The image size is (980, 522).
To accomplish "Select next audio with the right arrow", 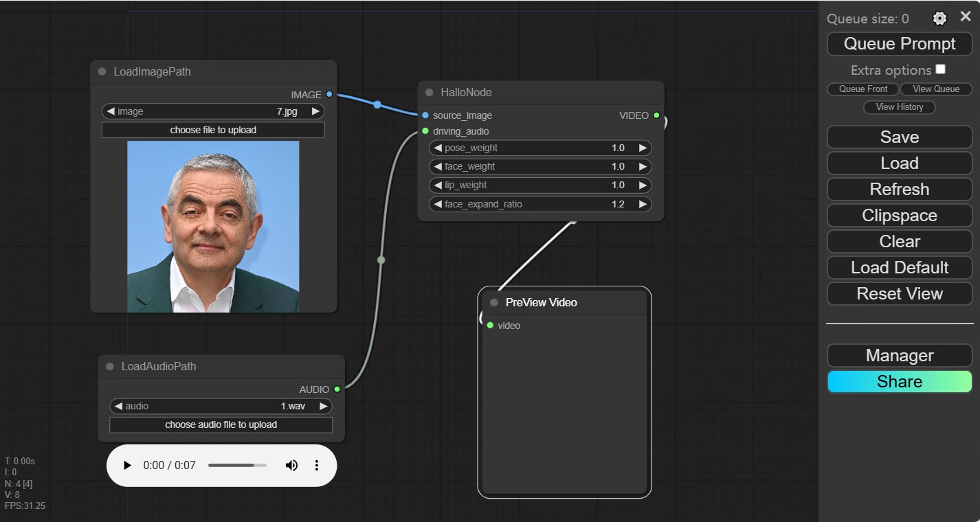I will coord(323,406).
